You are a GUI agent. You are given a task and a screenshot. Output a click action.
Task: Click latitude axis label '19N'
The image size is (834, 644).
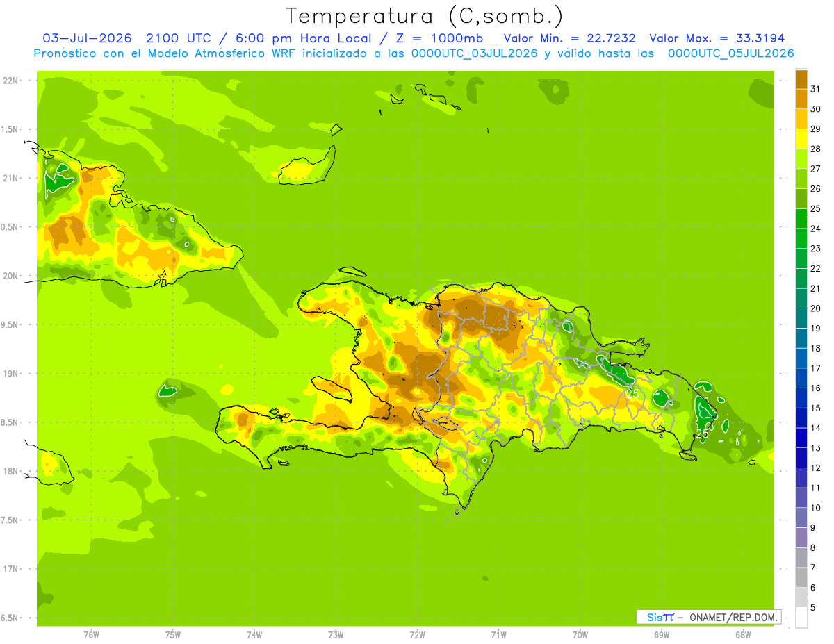pyautogui.click(x=11, y=373)
